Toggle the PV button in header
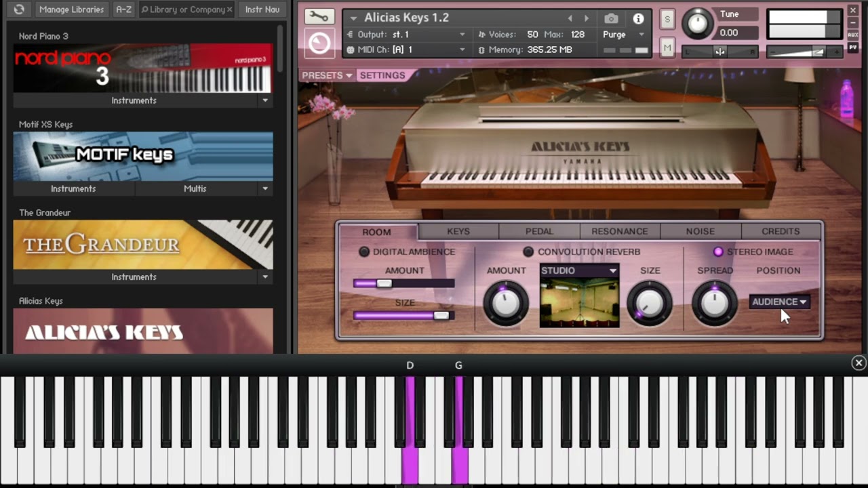This screenshot has width=868, height=488. tap(853, 47)
